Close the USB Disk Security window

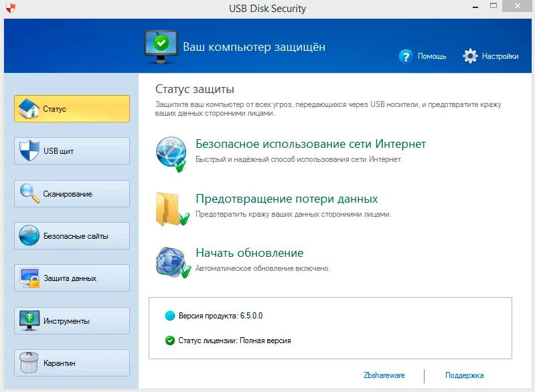pos(518,6)
